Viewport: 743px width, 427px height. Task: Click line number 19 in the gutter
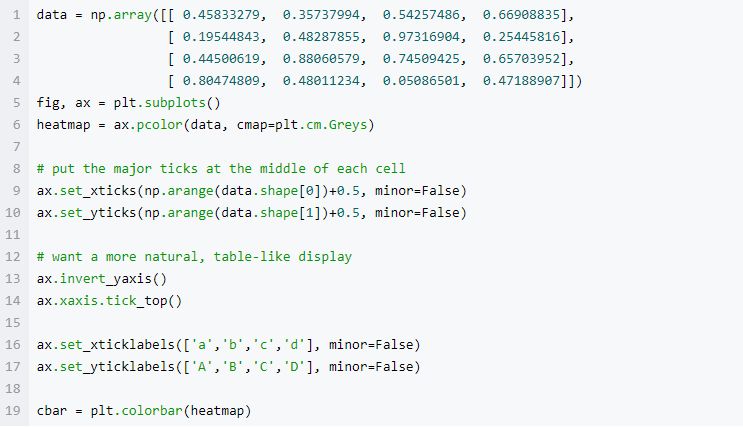coord(13,410)
